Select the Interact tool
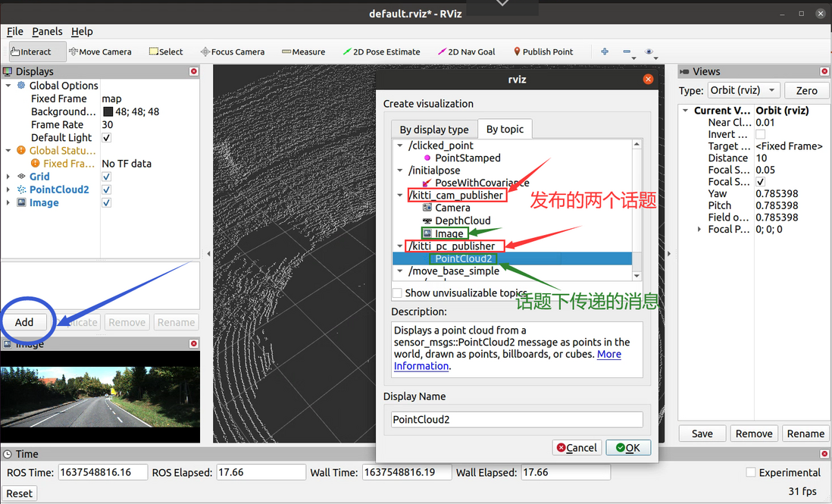 [37, 52]
